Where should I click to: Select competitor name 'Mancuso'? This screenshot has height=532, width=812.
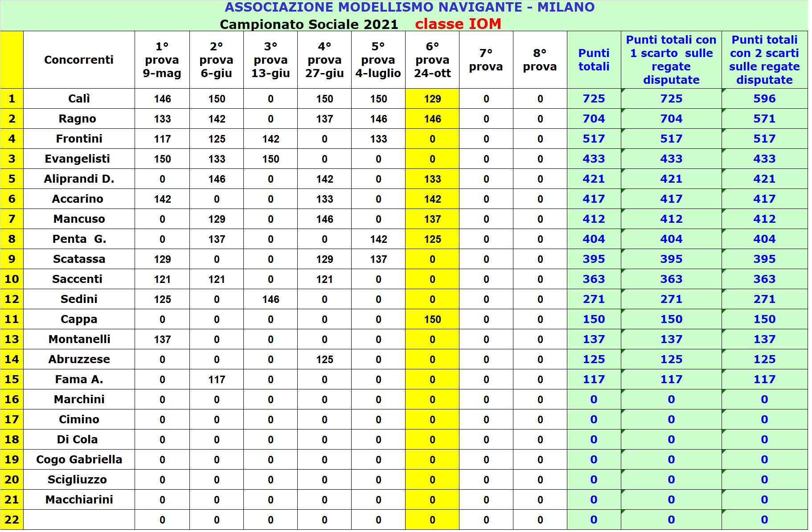coord(79,219)
